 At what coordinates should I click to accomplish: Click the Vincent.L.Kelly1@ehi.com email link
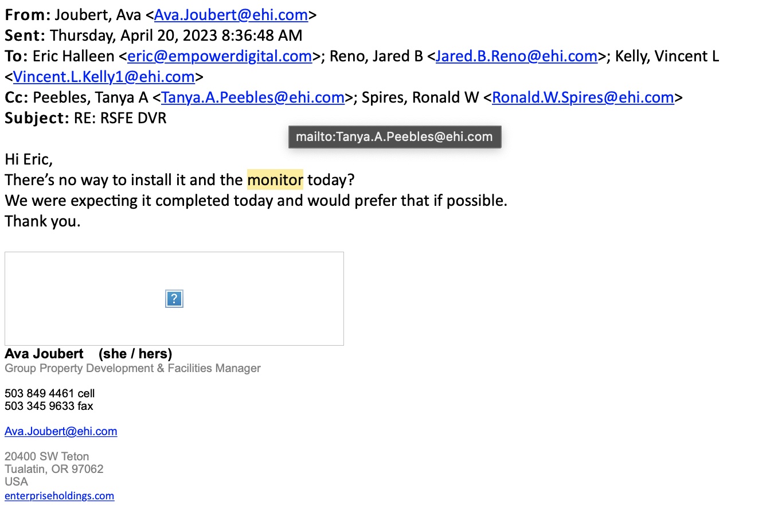[x=104, y=77]
